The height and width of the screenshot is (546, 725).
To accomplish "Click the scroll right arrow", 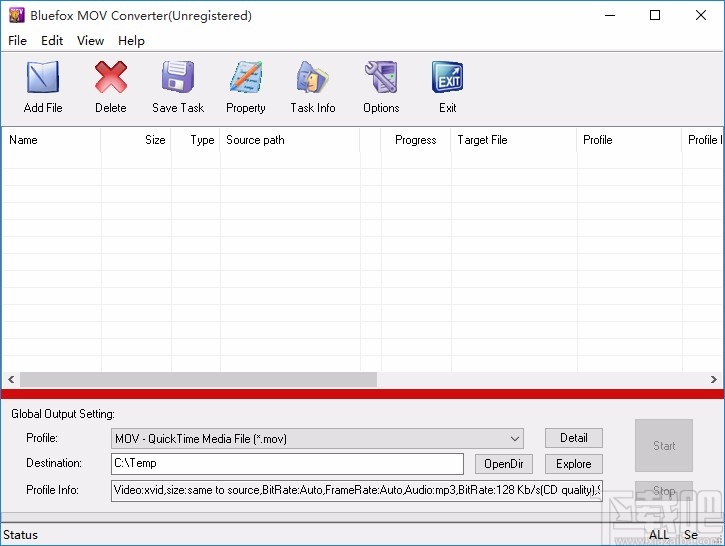I will point(713,380).
